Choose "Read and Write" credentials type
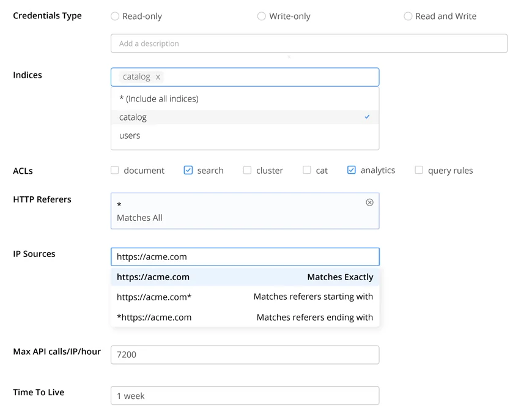532x416 pixels. tap(408, 17)
